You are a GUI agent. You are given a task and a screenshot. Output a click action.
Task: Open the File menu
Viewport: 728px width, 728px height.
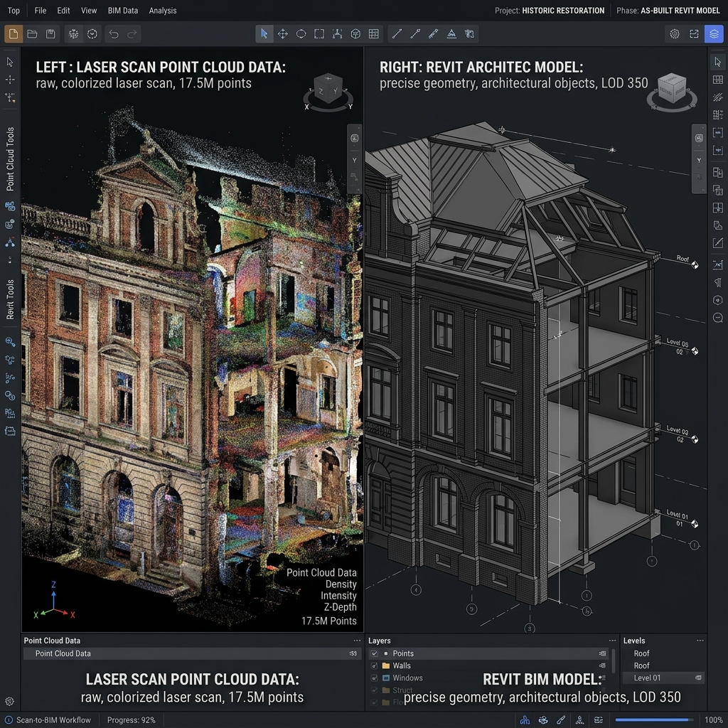(x=41, y=10)
